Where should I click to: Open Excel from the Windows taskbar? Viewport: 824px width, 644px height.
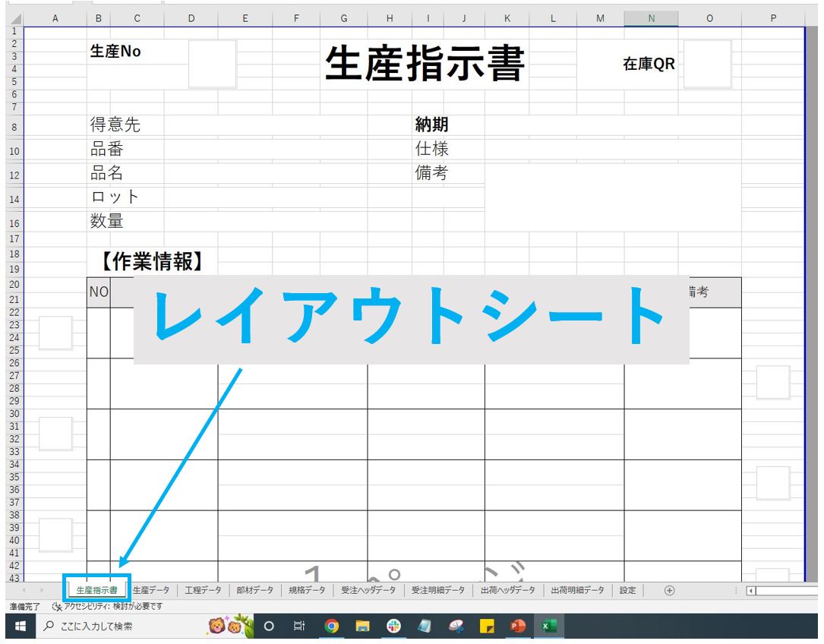coord(548,627)
